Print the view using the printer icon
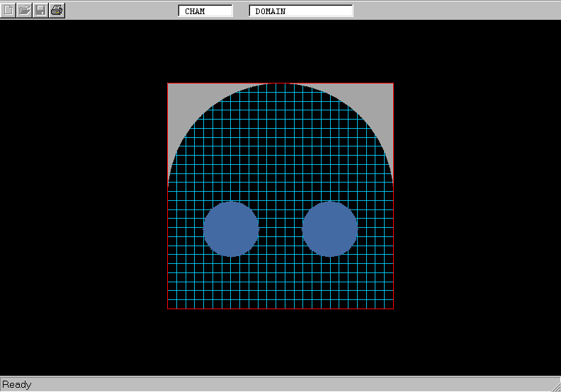The image size is (561, 392). 57,10
